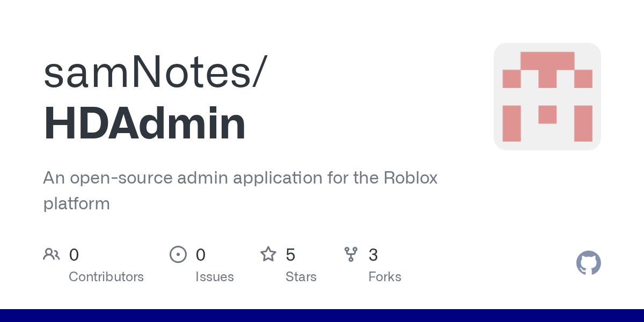Open the HDAdmin repository title

[144, 124]
